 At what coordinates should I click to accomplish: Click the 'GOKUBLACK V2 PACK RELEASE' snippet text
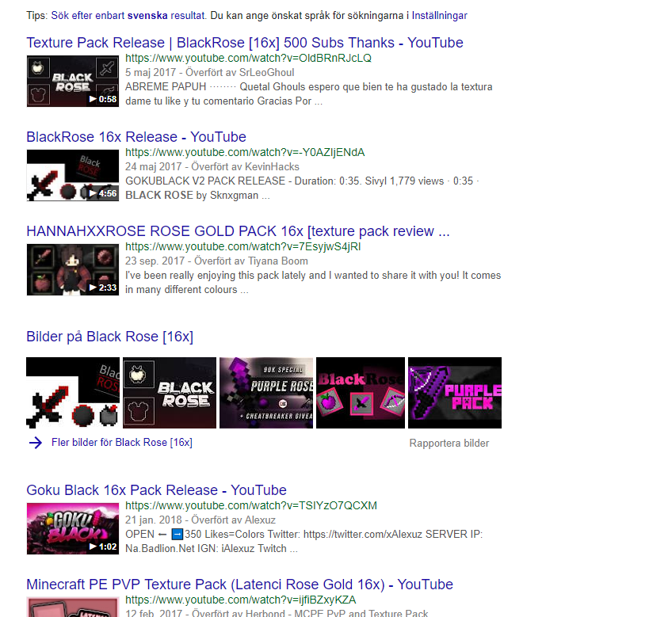pyautogui.click(x=302, y=188)
